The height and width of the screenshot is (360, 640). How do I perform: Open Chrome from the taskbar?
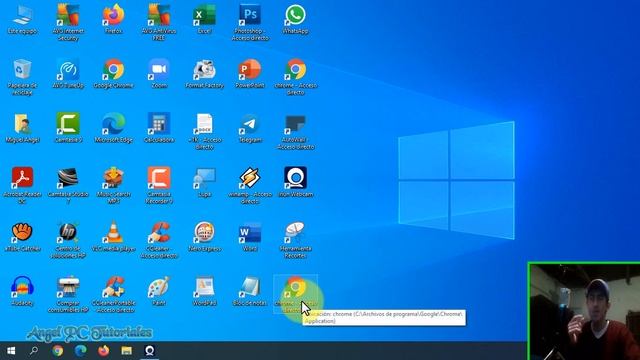pos(58,351)
